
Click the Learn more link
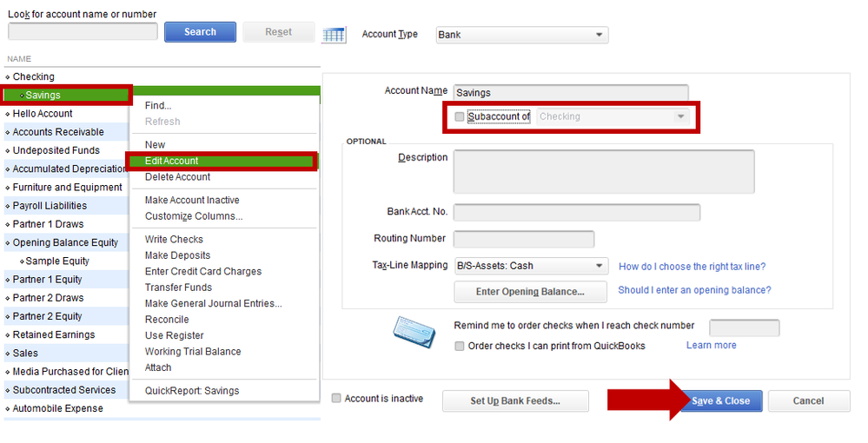(711, 346)
